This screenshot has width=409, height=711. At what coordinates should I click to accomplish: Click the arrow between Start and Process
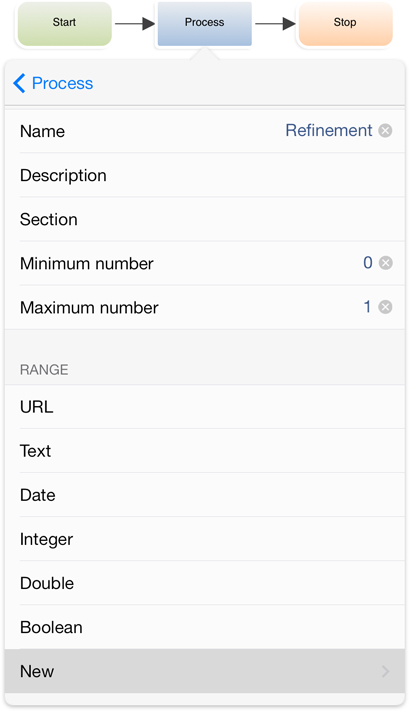pos(135,24)
